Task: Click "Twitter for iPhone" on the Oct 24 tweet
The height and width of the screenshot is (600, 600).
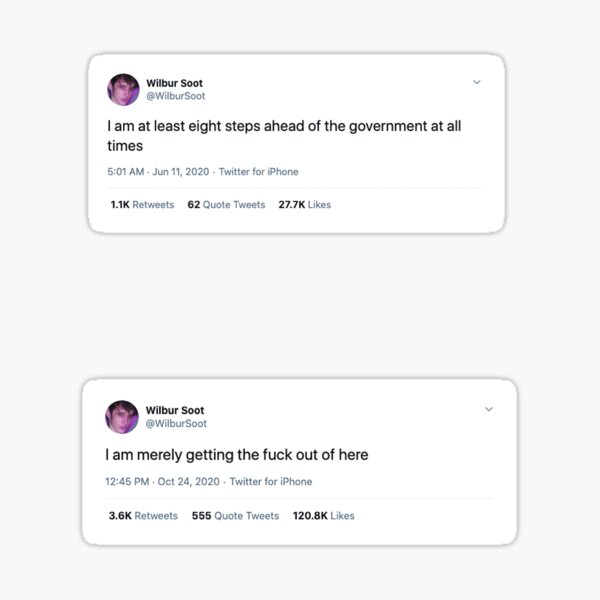Action: [x=271, y=482]
